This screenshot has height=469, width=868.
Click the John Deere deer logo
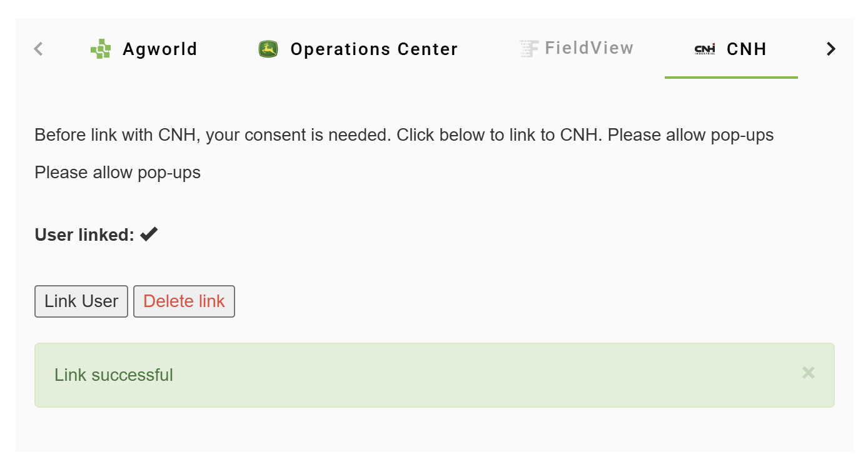(x=268, y=49)
